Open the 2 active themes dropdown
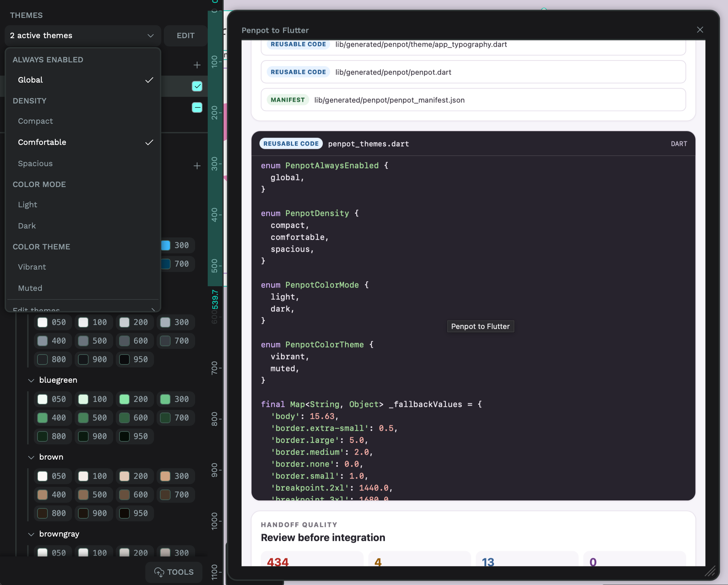 coord(83,35)
